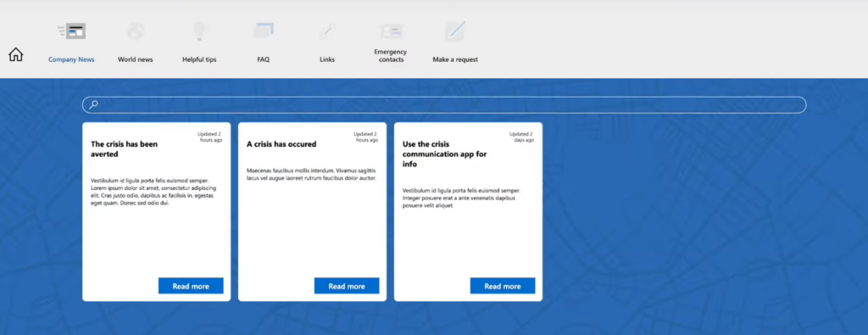
Task: Click the 'Integer posuere erat' body paragraph
Action: (x=461, y=198)
